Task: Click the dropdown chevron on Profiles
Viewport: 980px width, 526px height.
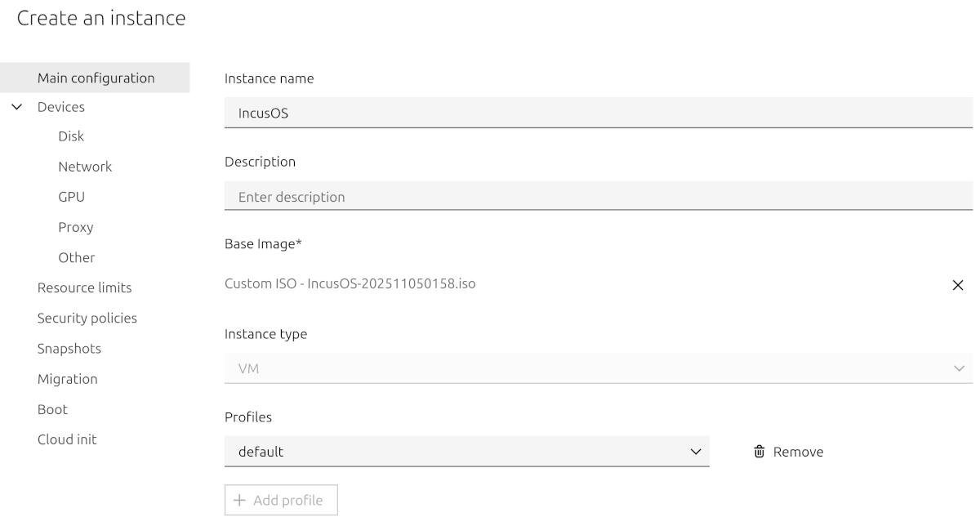Action: coord(695,450)
